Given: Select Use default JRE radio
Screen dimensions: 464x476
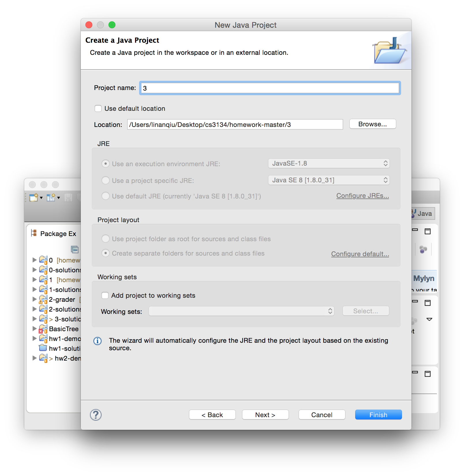Looking at the screenshot, I should (x=106, y=196).
